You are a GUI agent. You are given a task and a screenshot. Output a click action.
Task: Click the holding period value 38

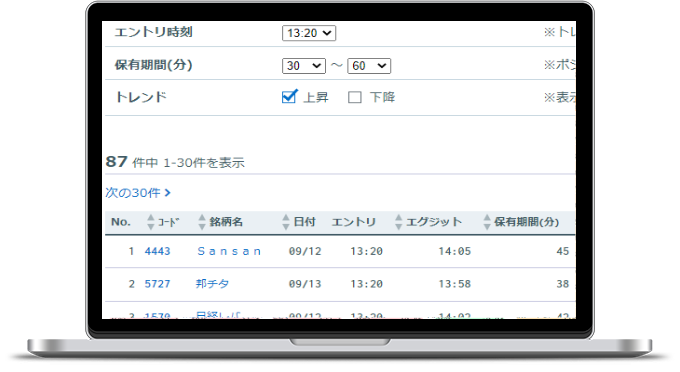562,284
